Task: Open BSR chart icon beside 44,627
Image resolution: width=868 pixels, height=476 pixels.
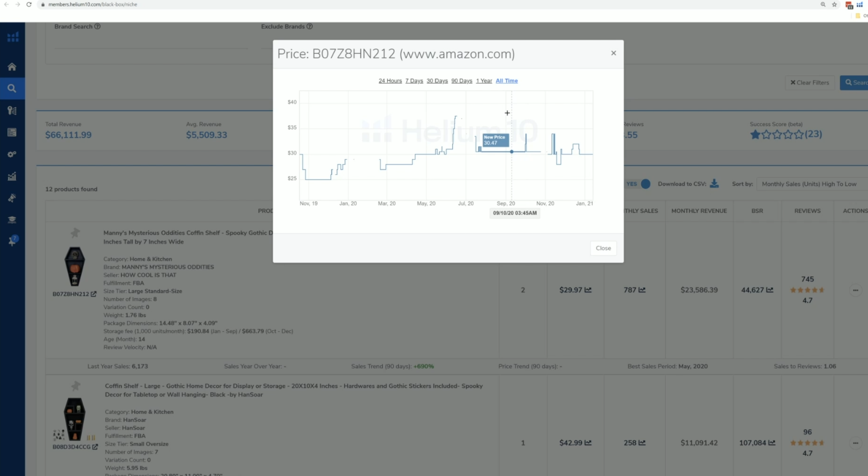Action: click(x=770, y=290)
